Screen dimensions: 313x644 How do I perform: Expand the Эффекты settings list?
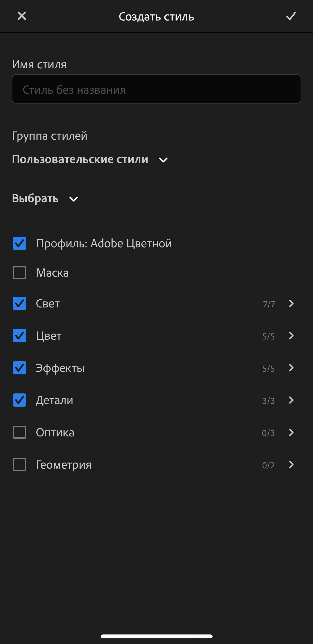[x=291, y=368]
